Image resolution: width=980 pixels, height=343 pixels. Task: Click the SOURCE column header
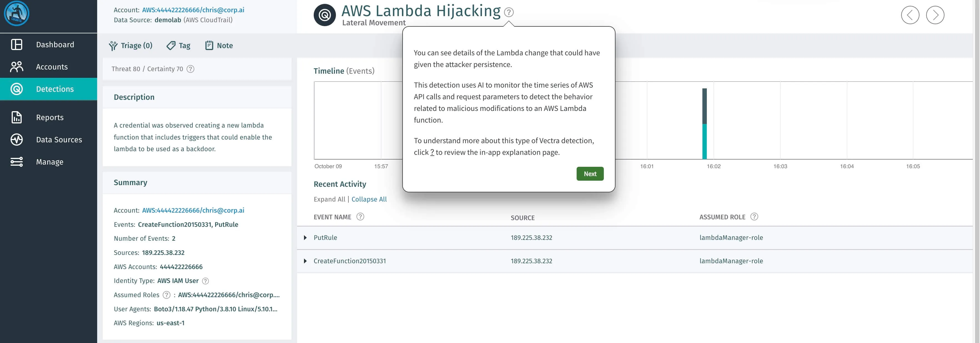coord(522,218)
